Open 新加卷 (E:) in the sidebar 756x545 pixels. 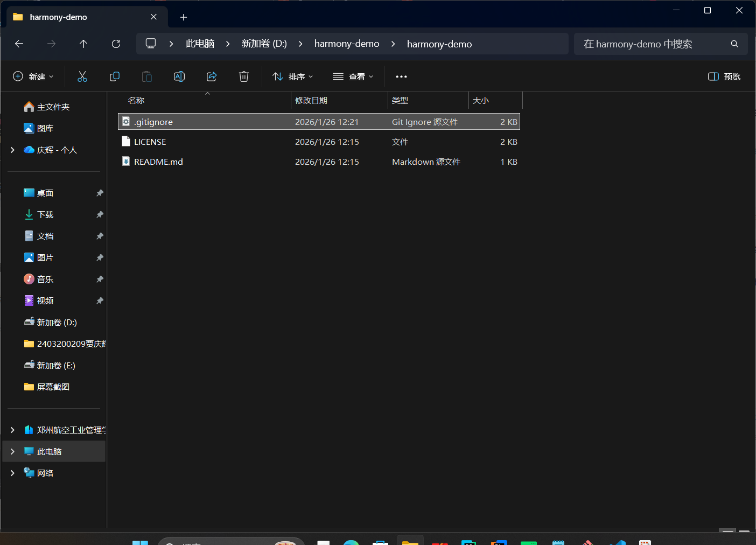[x=56, y=365]
